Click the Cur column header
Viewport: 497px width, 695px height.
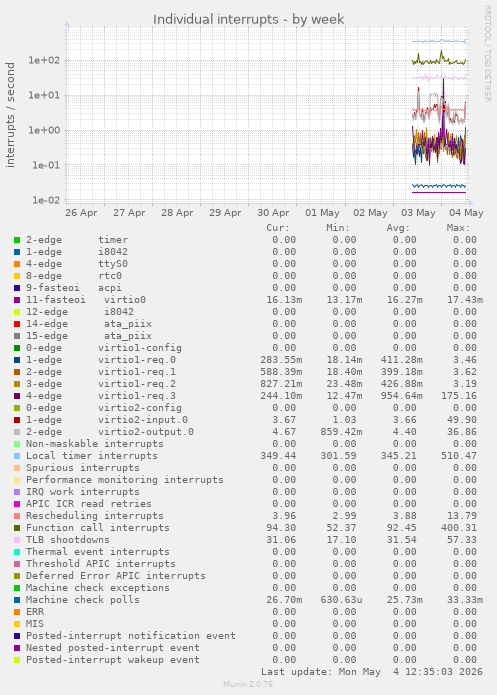(x=278, y=228)
